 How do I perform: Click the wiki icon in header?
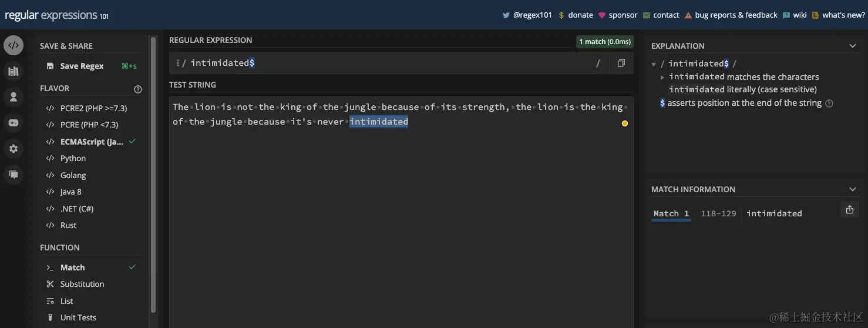coord(786,15)
